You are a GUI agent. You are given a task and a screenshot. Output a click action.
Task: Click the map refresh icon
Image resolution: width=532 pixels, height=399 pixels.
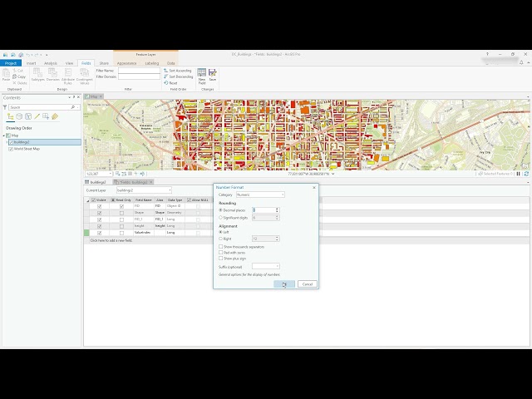(526, 174)
